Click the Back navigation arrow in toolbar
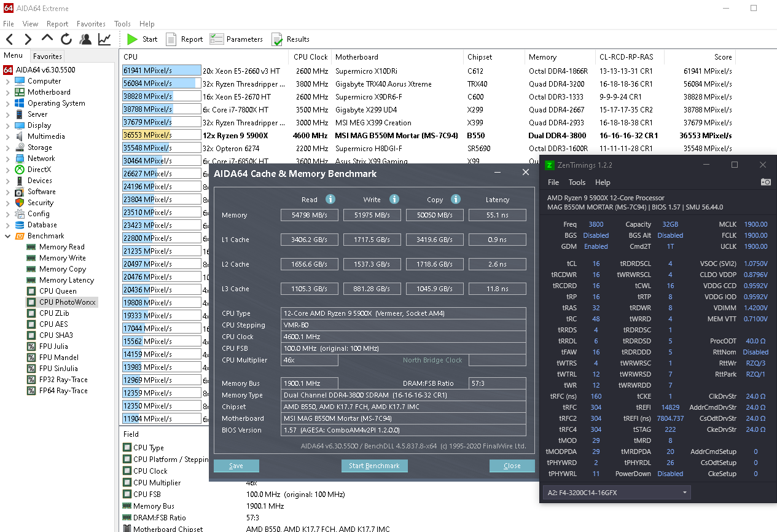Image resolution: width=777 pixels, height=532 pixels. click(x=9, y=39)
